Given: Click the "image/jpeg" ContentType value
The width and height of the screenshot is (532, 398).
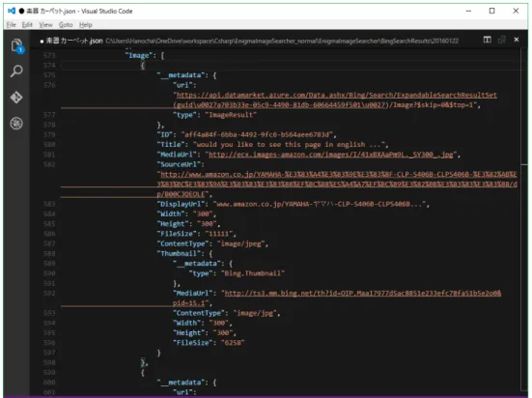Looking at the screenshot, I should [240, 243].
